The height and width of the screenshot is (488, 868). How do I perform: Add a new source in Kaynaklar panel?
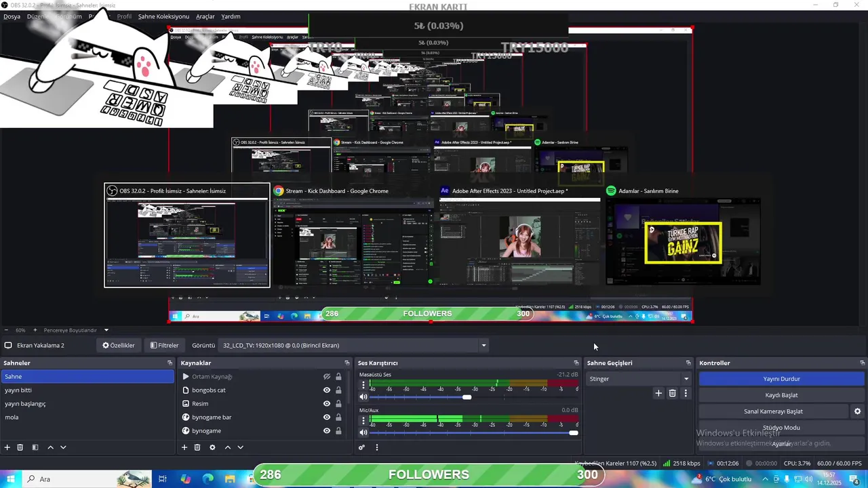(x=184, y=447)
